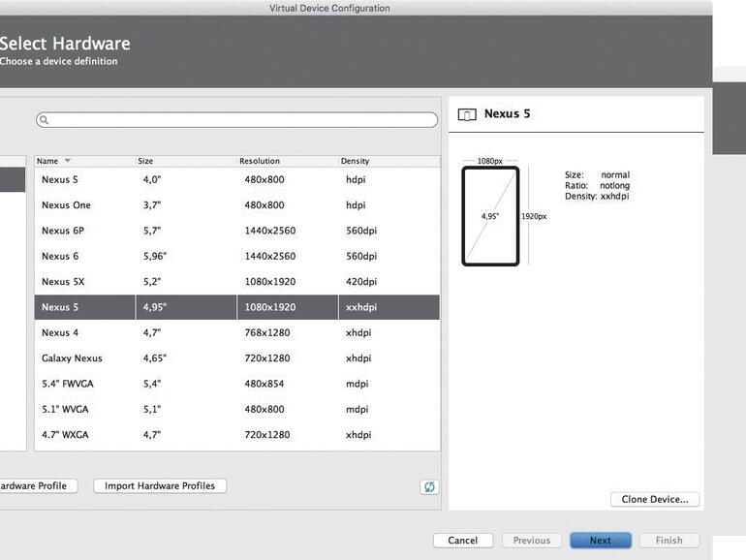Screen dimensions: 746x560
Task: Select the Nexus 4 row
Action: pos(237,333)
